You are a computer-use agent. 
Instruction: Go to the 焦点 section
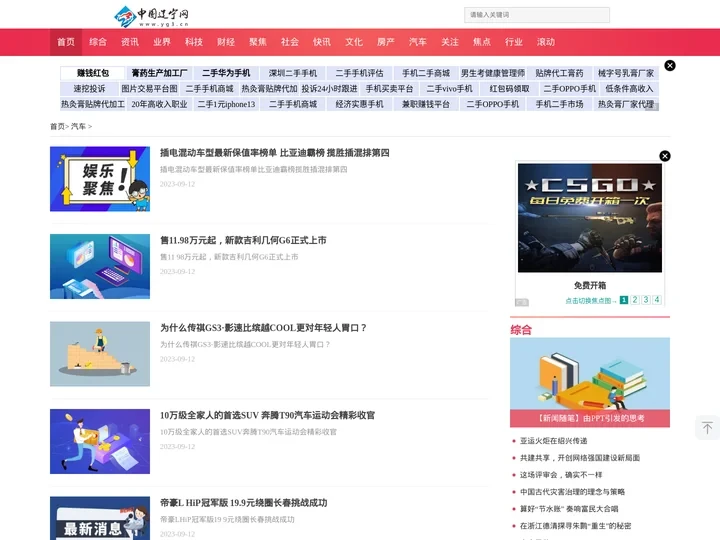[x=482, y=42]
